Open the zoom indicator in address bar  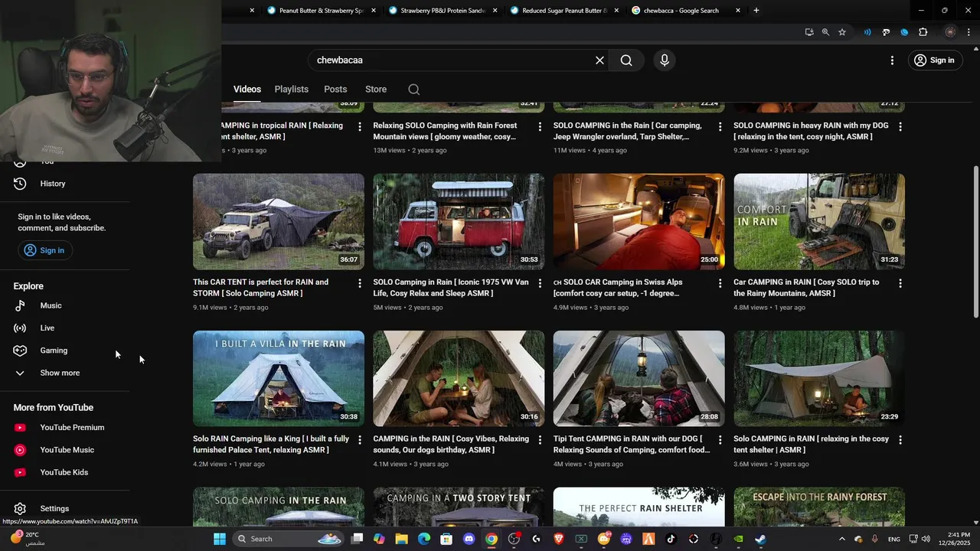(825, 32)
